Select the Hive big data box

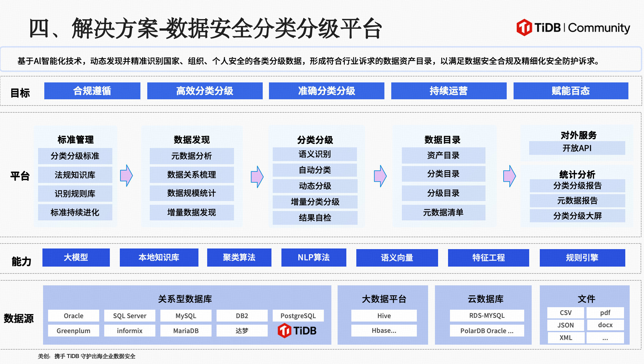pyautogui.click(x=384, y=316)
